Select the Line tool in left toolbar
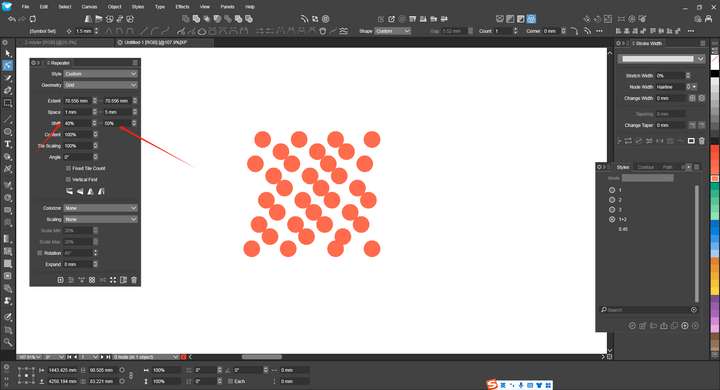 (x=7, y=119)
